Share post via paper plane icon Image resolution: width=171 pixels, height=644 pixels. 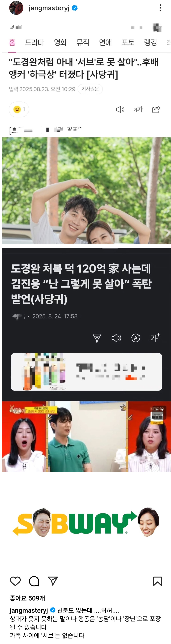pos(53,581)
